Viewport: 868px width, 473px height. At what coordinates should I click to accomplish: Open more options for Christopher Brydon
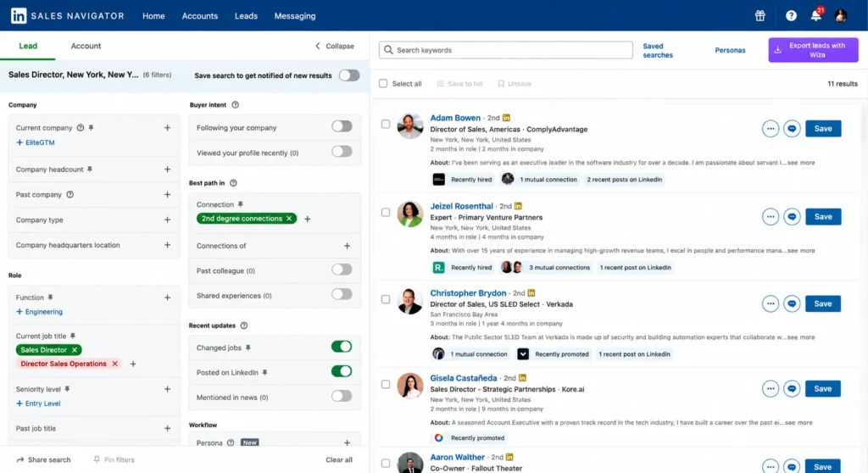click(770, 303)
